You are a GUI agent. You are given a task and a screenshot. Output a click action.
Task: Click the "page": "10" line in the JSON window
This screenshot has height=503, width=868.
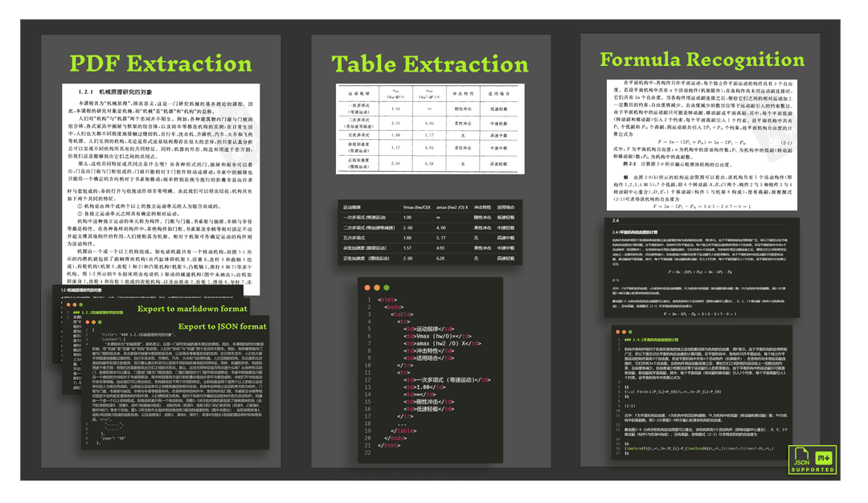click(x=112, y=438)
